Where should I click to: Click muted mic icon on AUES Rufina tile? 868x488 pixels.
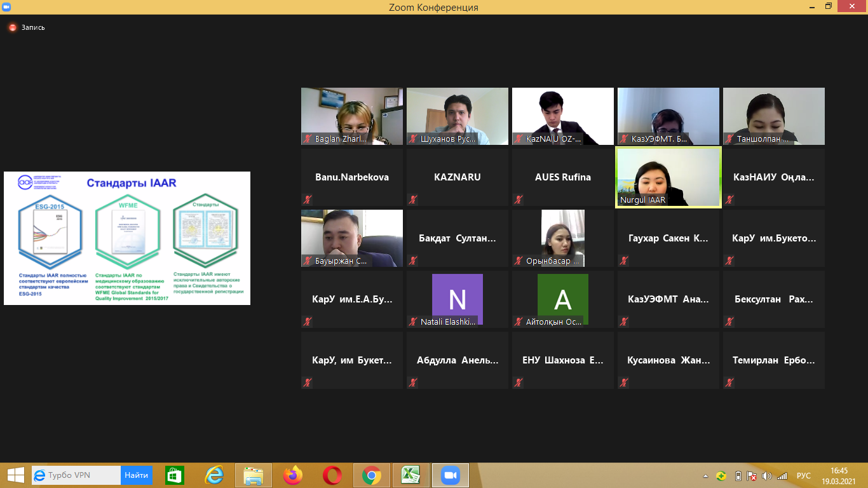[519, 200]
